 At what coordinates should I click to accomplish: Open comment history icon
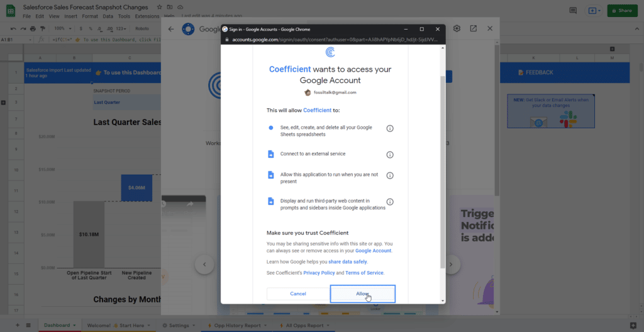pyautogui.click(x=573, y=11)
